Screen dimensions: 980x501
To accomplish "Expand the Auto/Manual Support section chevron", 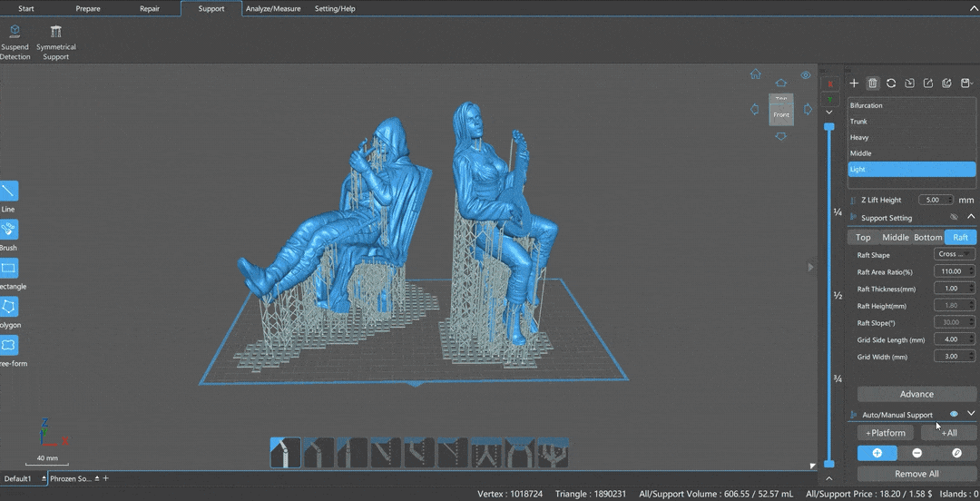I will tap(971, 414).
